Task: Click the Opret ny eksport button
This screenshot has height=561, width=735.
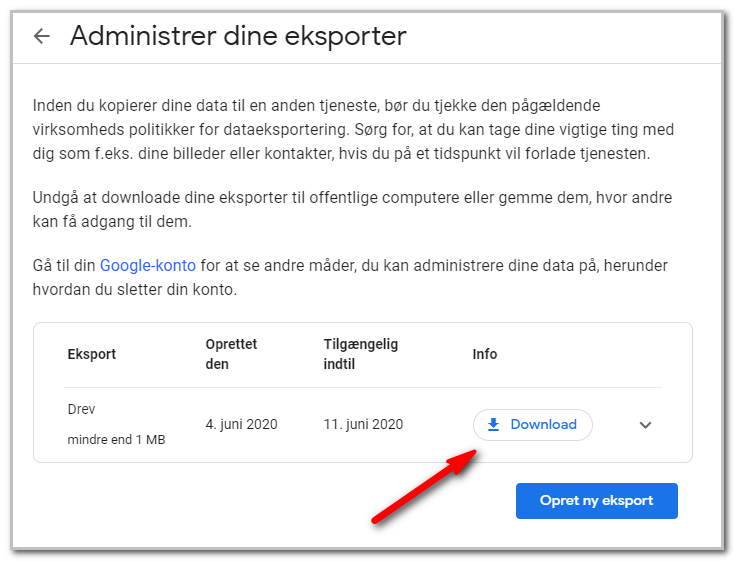Action: [x=596, y=501]
